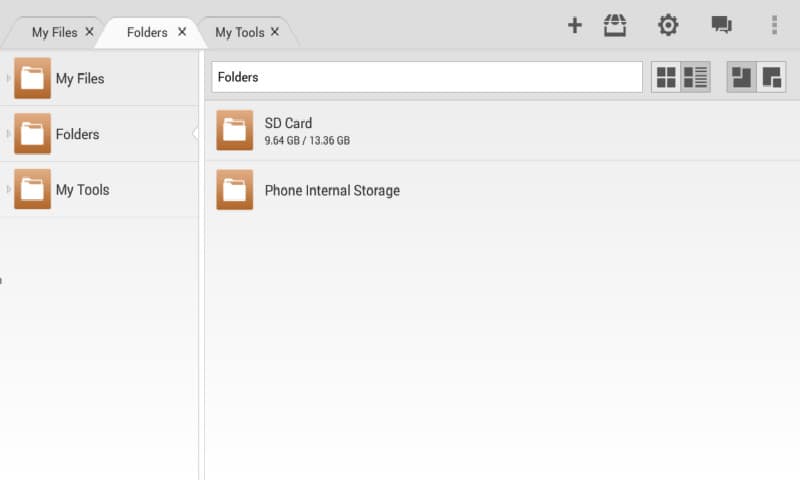Open the store icon in toolbar
This screenshot has height=480, width=800.
point(615,25)
